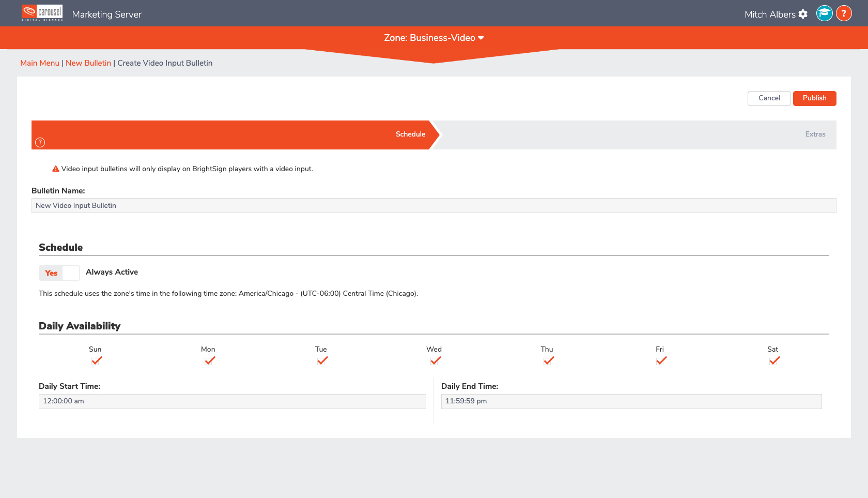Go to Main Menu breadcrumb link
This screenshot has width=868, height=498.
[x=40, y=63]
